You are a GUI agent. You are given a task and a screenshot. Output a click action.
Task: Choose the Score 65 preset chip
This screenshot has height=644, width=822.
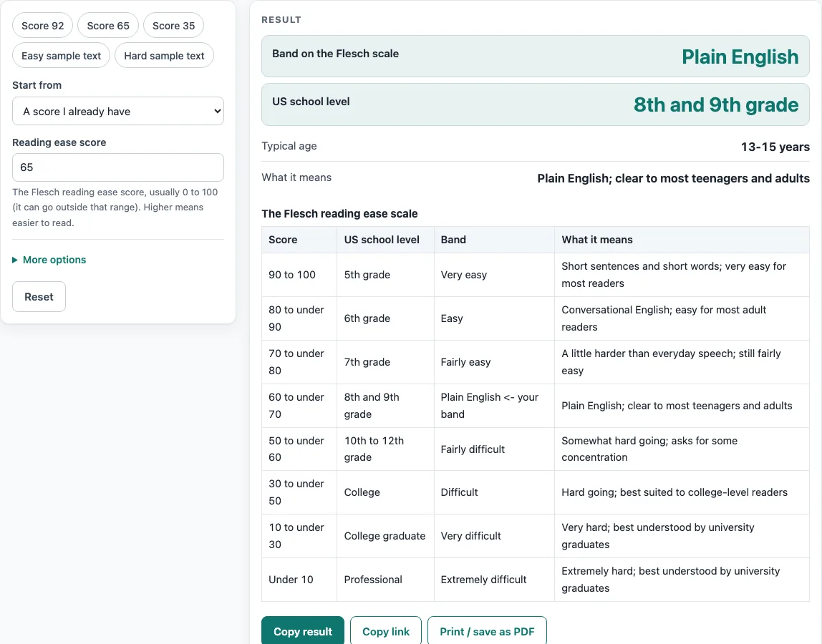point(108,26)
